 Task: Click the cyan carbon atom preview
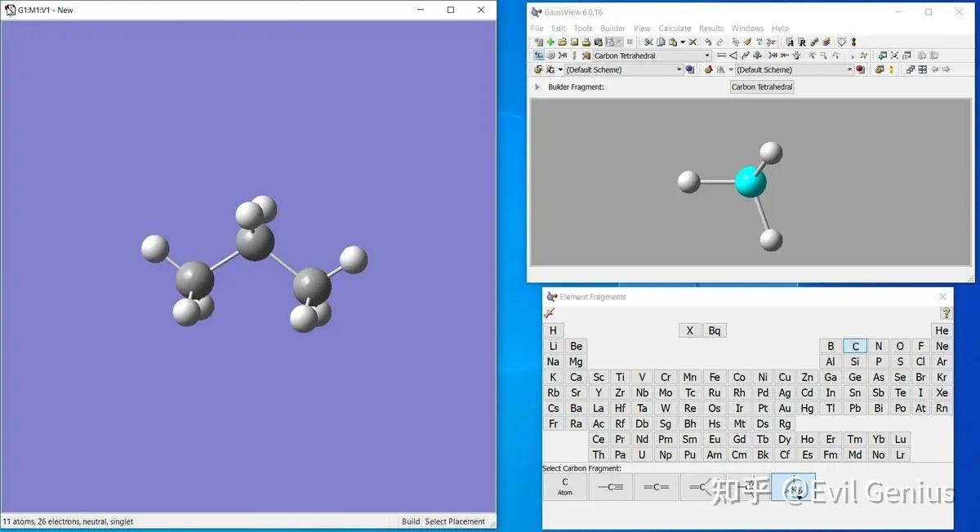[x=751, y=182]
